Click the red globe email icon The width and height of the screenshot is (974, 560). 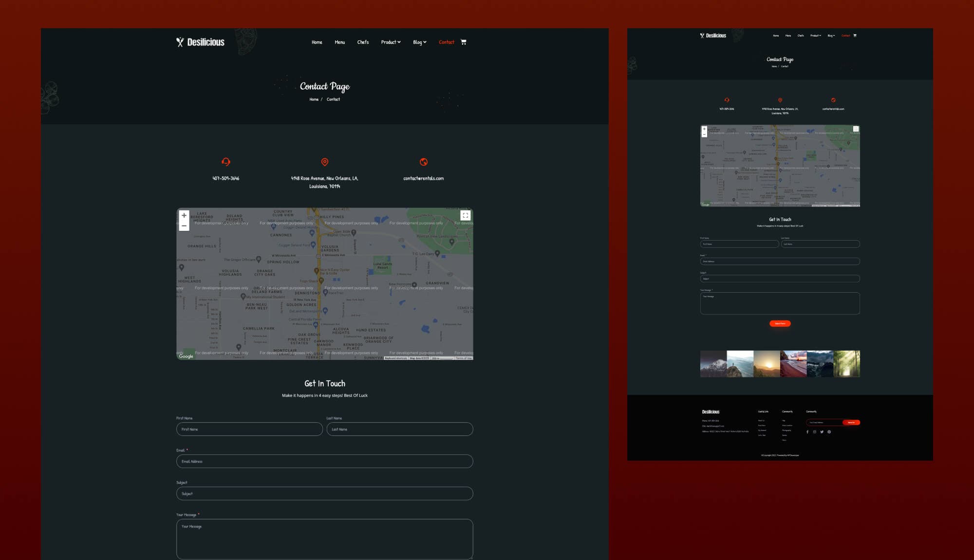click(424, 162)
